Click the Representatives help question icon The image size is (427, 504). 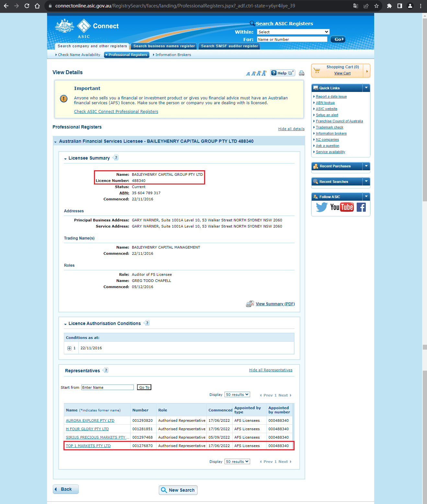pos(106,370)
